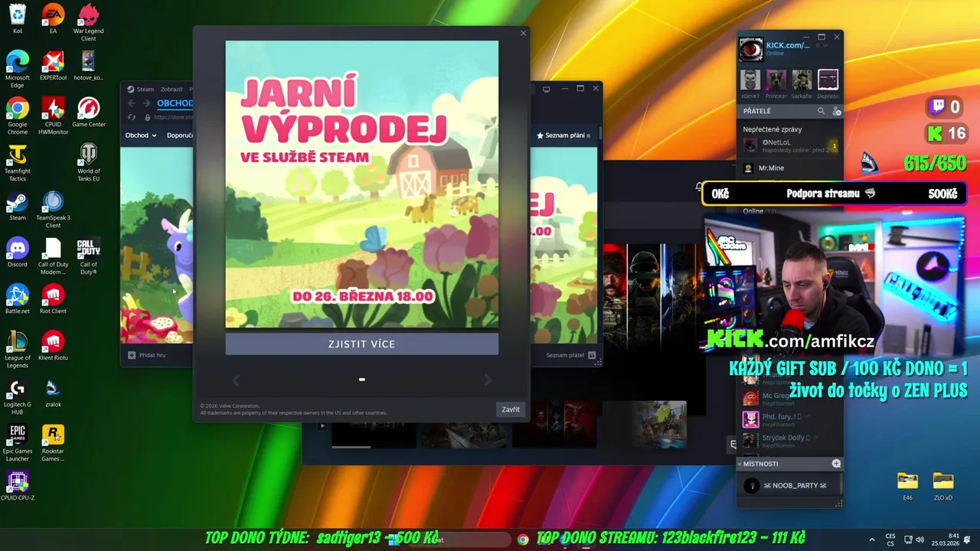Open the Recycle Bin desktop icon

[17, 19]
